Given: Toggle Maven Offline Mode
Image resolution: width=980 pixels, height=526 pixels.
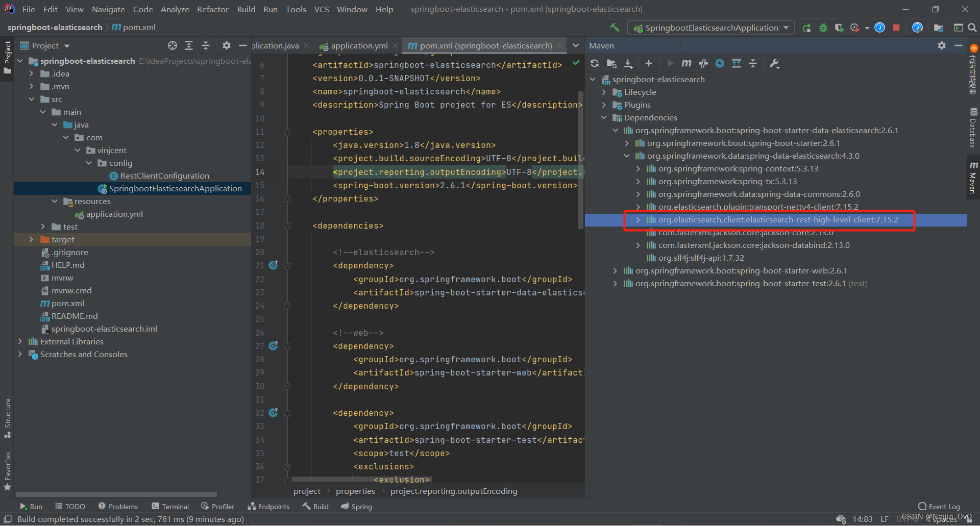Looking at the screenshot, I should [703, 63].
